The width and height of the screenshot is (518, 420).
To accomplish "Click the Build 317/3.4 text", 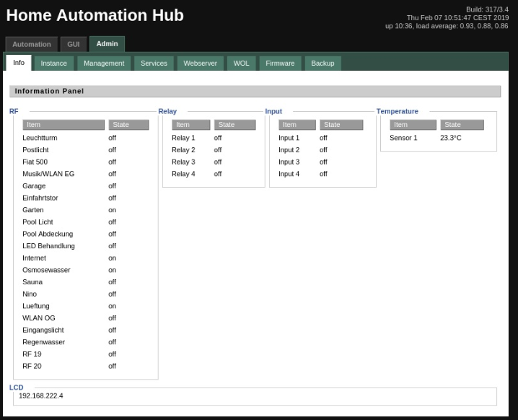I will [487, 9].
